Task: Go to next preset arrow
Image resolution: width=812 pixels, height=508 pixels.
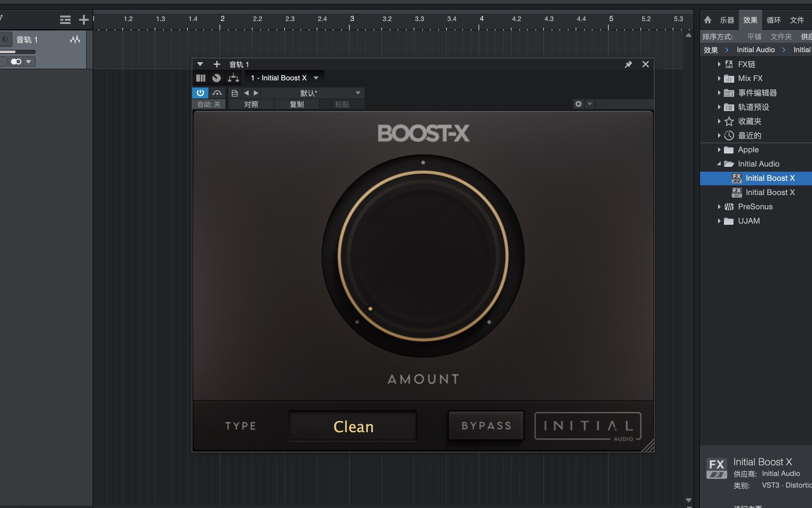Action: click(256, 93)
